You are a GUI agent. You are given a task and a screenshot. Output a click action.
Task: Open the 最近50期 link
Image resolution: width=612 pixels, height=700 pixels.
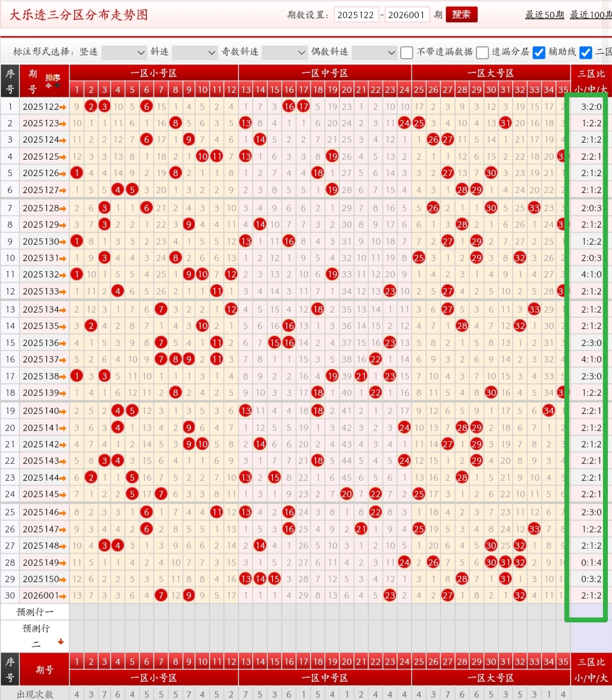(544, 15)
